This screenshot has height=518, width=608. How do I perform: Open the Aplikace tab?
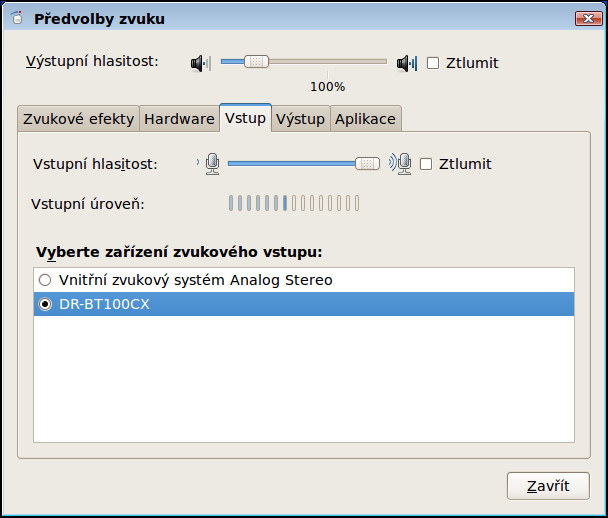[x=365, y=119]
